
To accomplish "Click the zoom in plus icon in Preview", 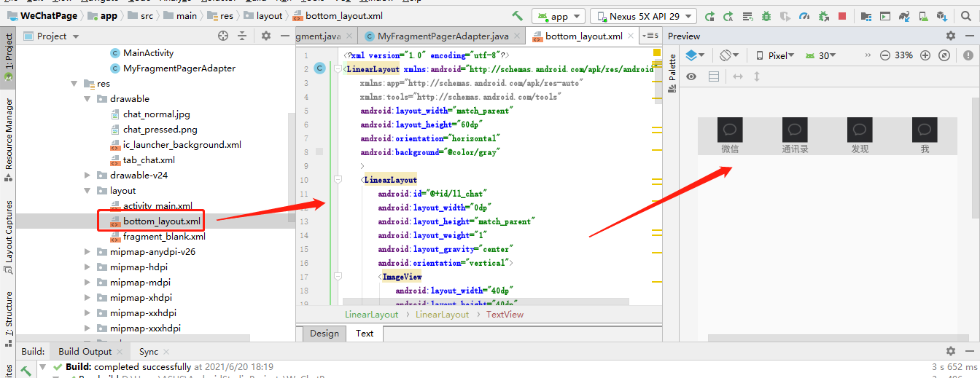I will pos(925,55).
